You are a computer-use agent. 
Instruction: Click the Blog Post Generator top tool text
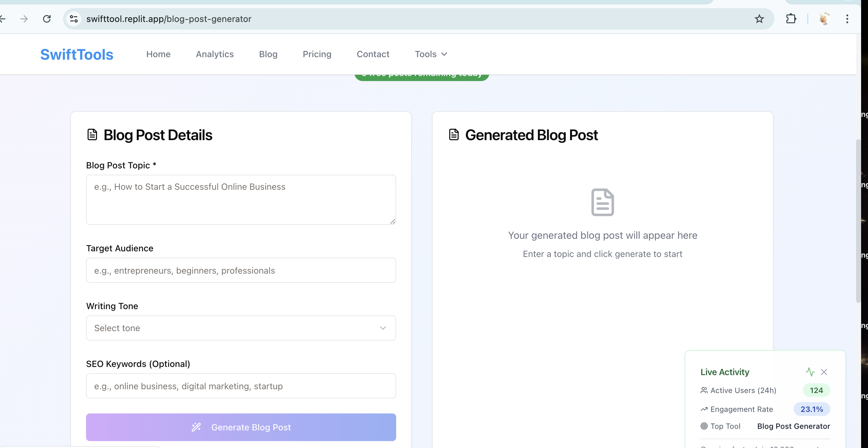pos(794,426)
